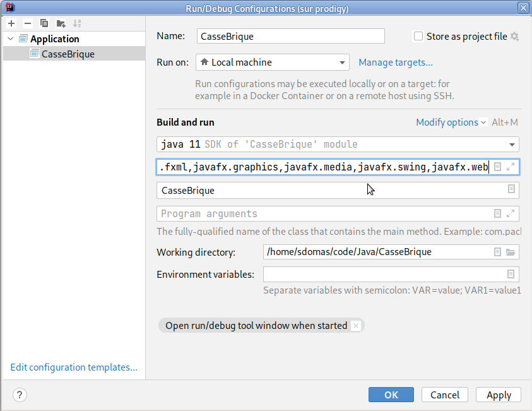
Task: Enable the Store as project file checkbox
Action: tap(418, 37)
